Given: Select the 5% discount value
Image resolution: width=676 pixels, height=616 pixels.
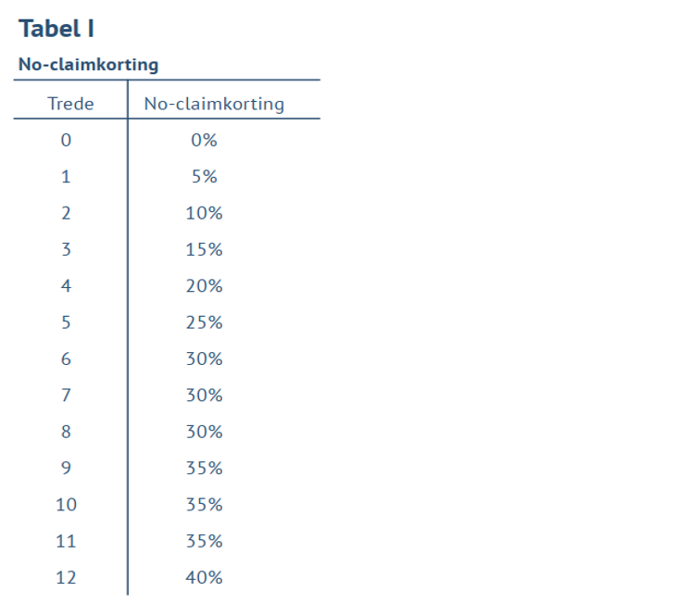Looking at the screenshot, I should pyautogui.click(x=204, y=177).
